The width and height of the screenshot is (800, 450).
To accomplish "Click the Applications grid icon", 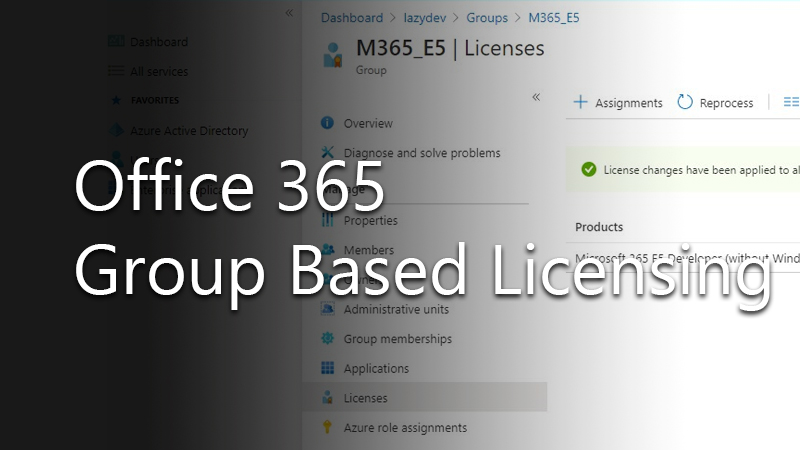I will coord(327,368).
